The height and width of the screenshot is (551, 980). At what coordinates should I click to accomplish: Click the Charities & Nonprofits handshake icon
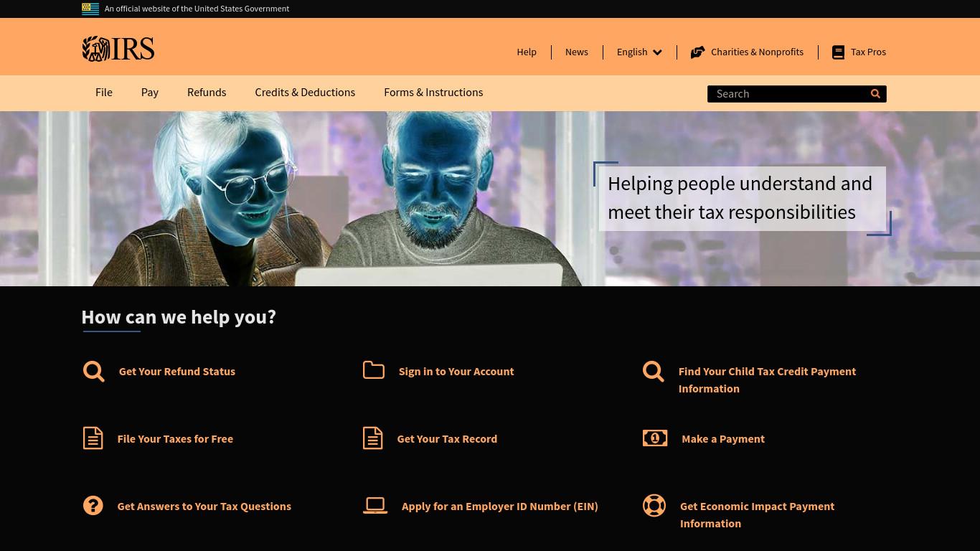697,52
